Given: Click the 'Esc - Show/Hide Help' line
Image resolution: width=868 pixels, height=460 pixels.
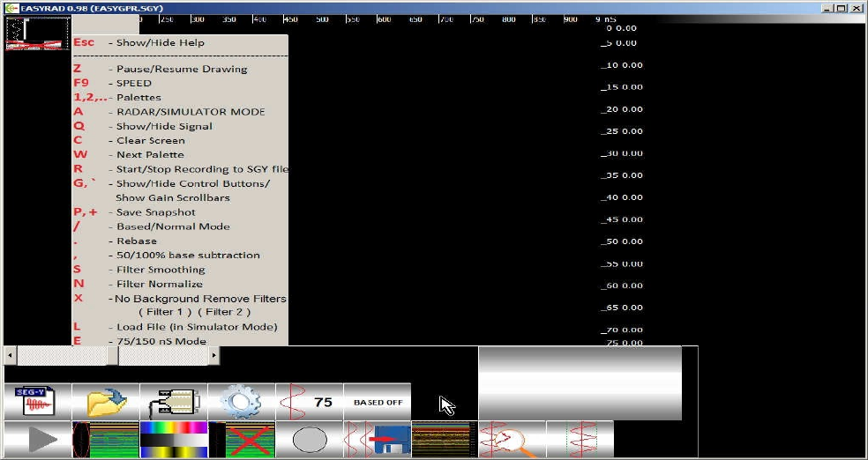Looking at the screenshot, I should pyautogui.click(x=139, y=42).
